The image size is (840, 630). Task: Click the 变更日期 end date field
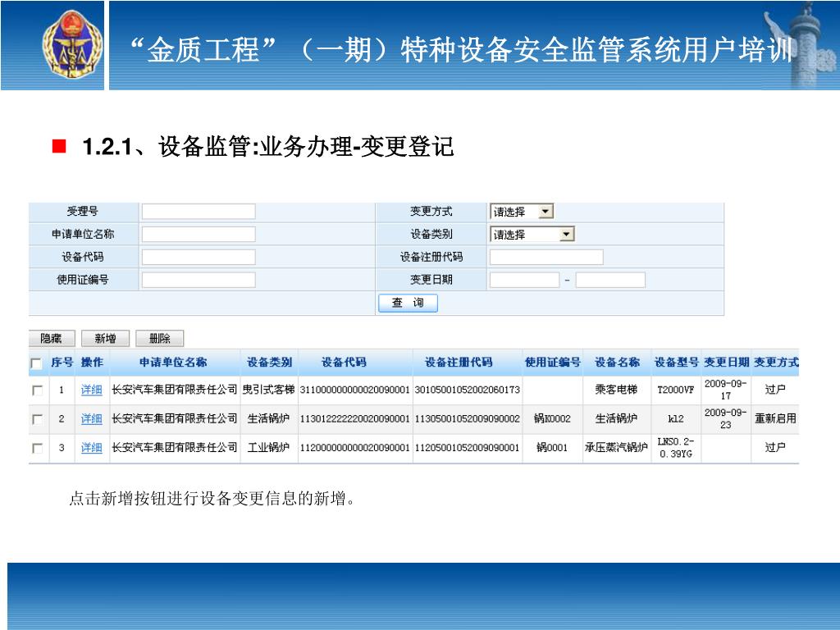pyautogui.click(x=610, y=280)
